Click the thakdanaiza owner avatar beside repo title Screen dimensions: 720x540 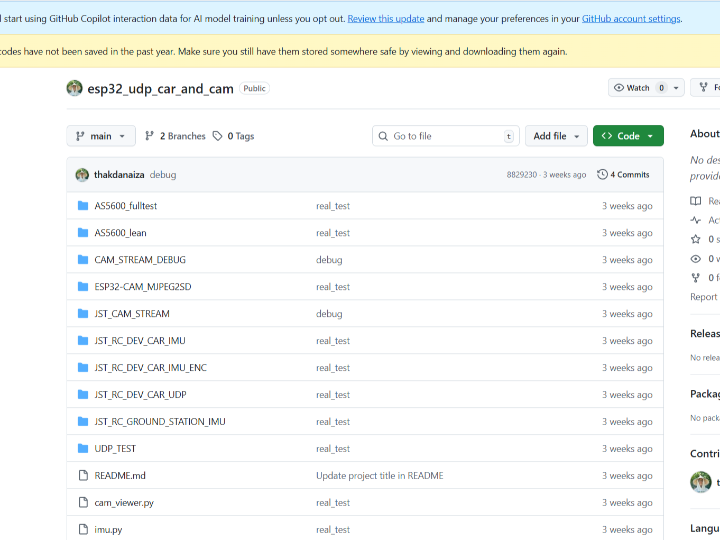coord(74,88)
